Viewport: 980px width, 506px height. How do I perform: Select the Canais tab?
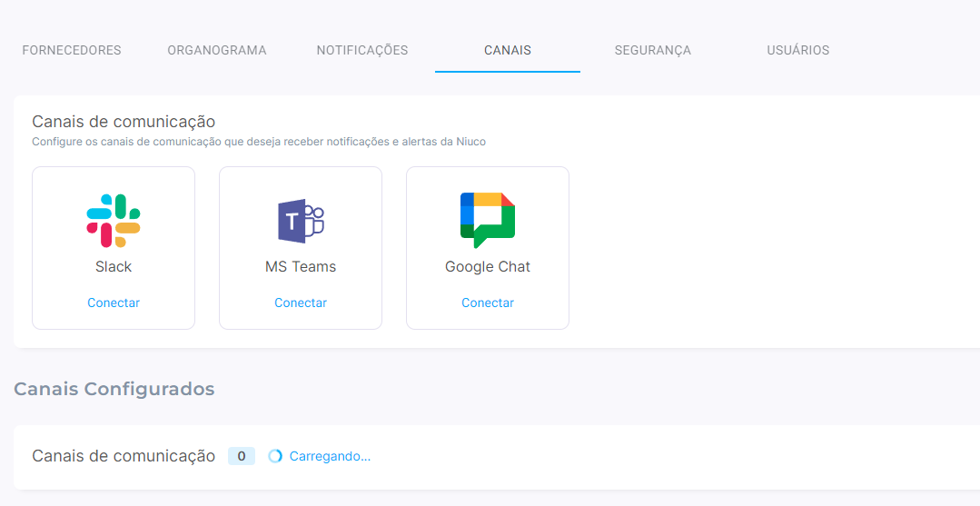(508, 50)
